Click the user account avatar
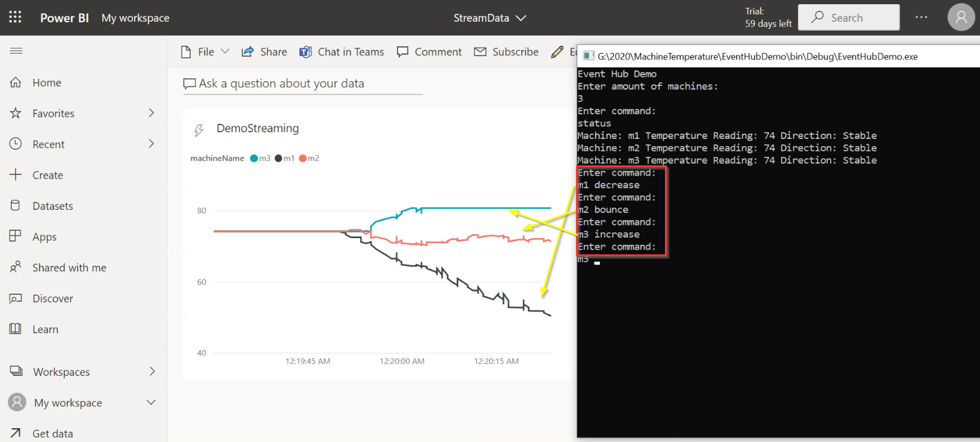Image resolution: width=980 pixels, height=442 pixels. coord(961,17)
